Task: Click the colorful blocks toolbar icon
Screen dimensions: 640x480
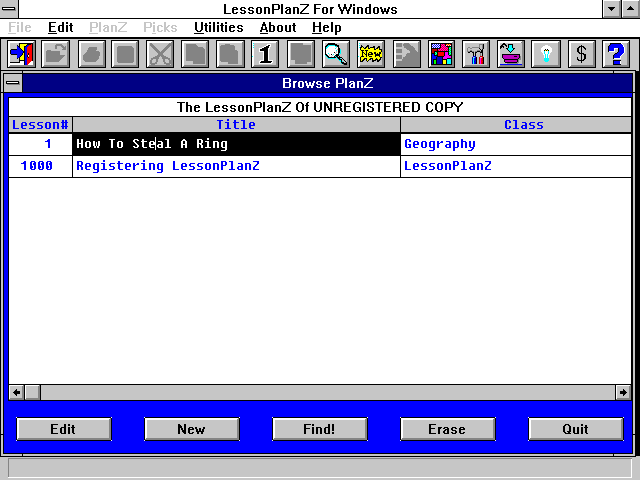Action: click(442, 54)
